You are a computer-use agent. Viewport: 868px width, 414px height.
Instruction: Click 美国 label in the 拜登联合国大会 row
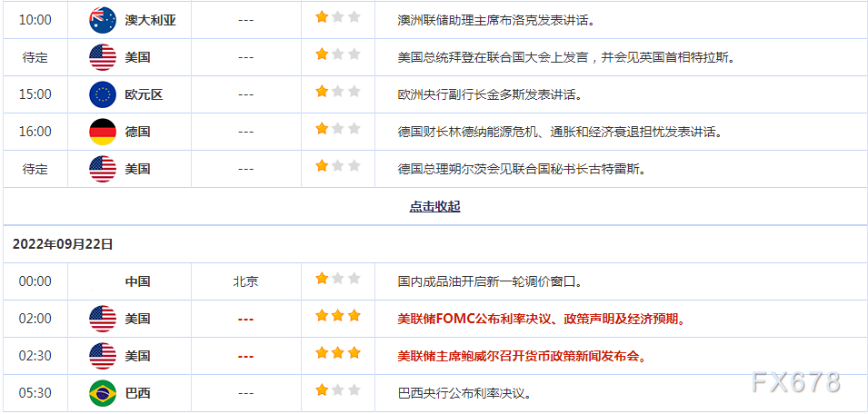(138, 57)
